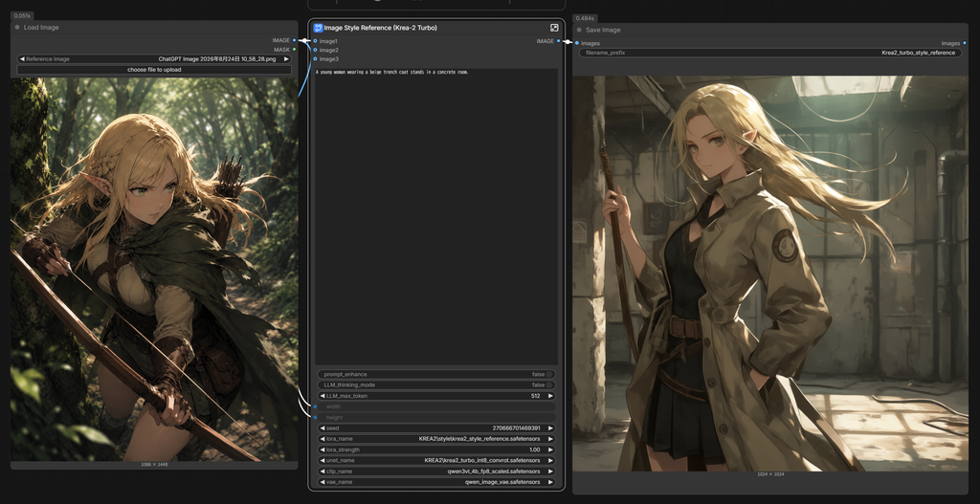The width and height of the screenshot is (980, 504).
Task: Switch to next unet_name option
Action: coord(550,460)
